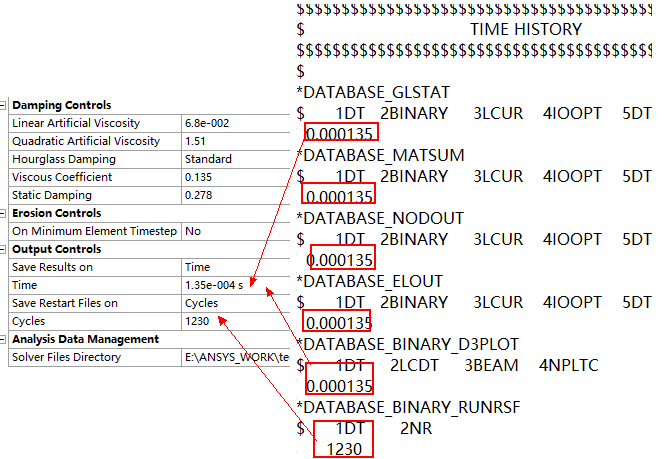
Task: Collapse the Damping Controls section
Action: pos(4,105)
